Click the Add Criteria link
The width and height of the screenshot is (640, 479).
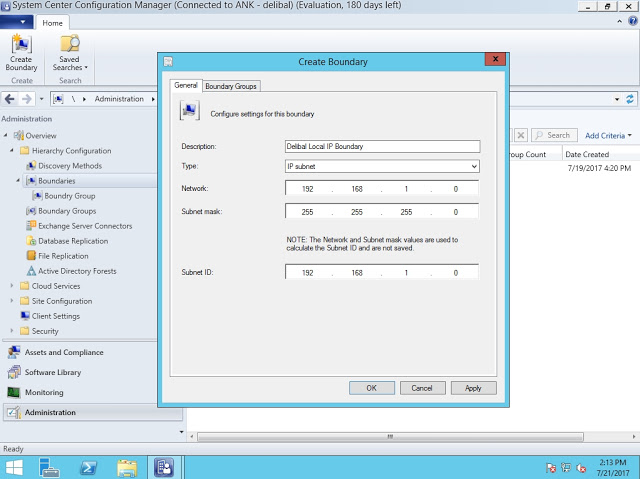pos(606,135)
